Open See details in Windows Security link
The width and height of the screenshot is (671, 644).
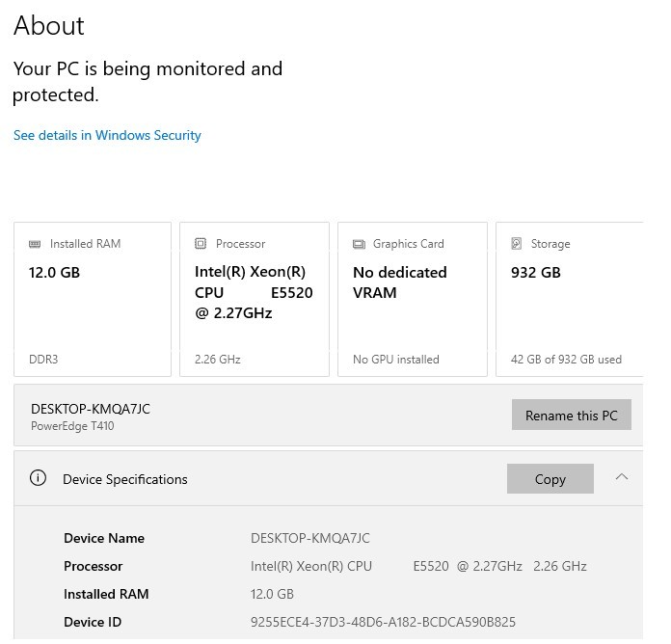point(107,135)
